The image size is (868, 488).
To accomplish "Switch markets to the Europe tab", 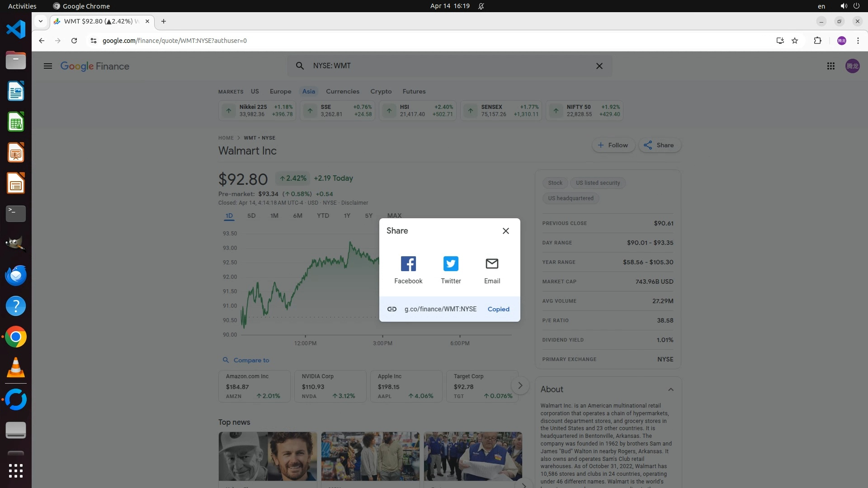I will click(280, 91).
